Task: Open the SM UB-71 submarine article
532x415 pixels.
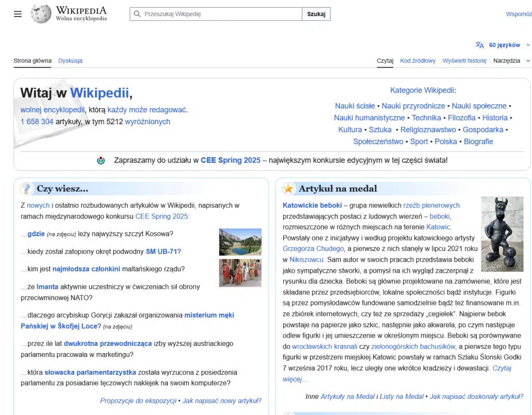Action: point(162,251)
